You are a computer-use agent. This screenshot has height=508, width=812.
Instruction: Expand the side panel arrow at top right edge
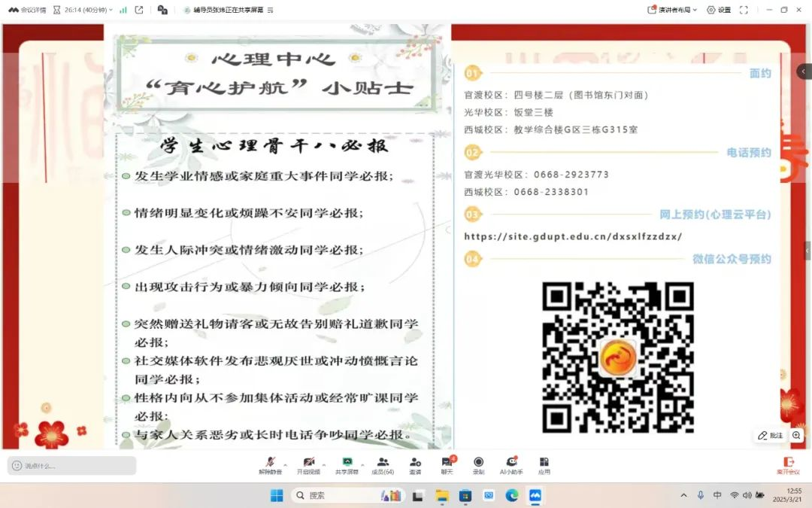[x=804, y=71]
